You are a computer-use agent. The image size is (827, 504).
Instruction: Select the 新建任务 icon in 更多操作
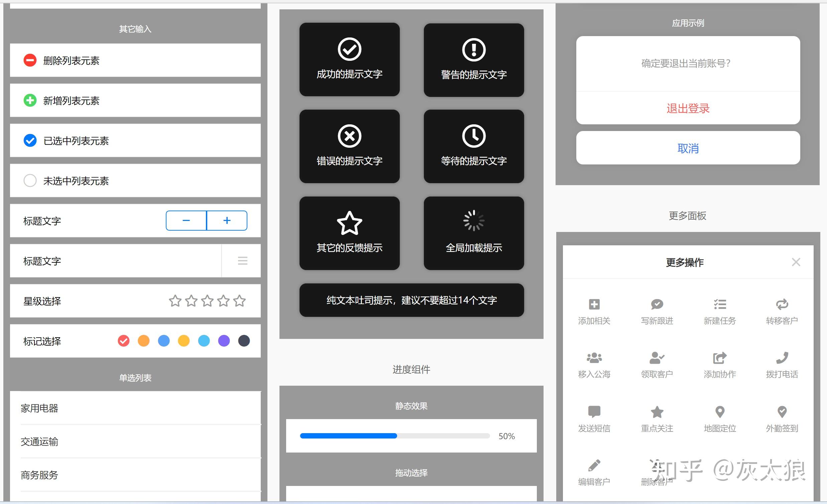(x=720, y=304)
